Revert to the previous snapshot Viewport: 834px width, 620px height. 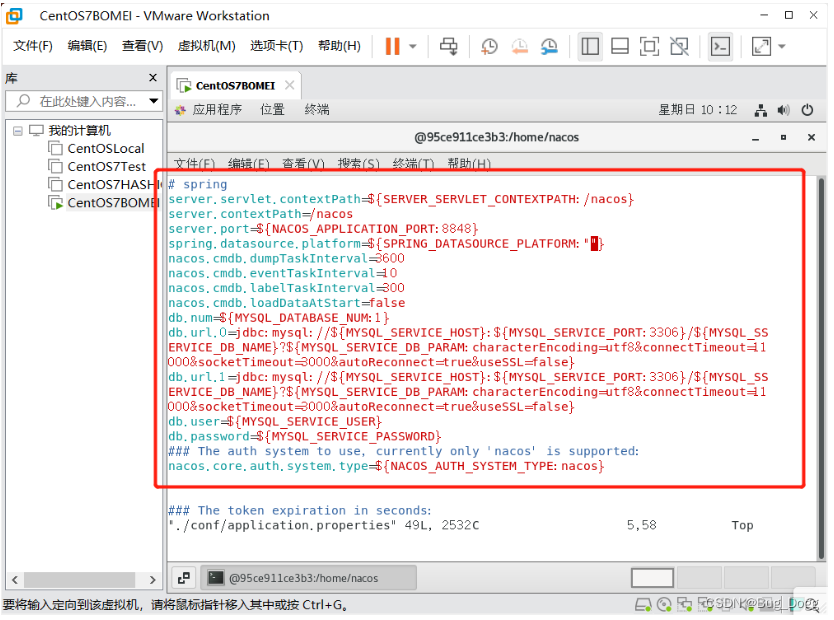(x=519, y=46)
